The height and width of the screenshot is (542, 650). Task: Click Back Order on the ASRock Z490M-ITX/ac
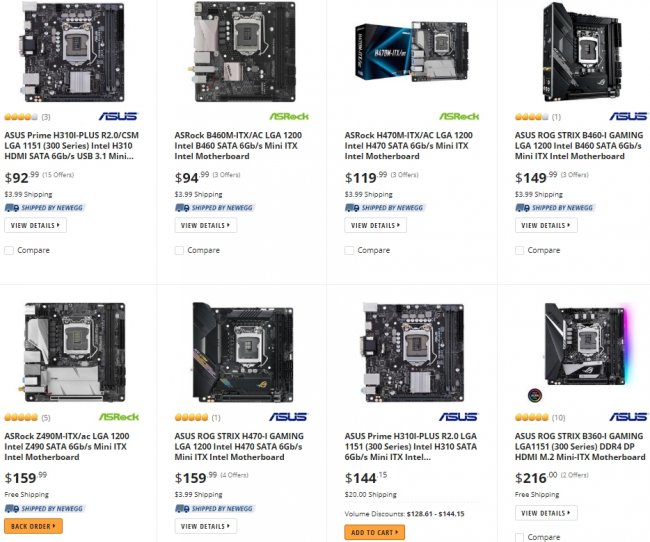[x=34, y=526]
